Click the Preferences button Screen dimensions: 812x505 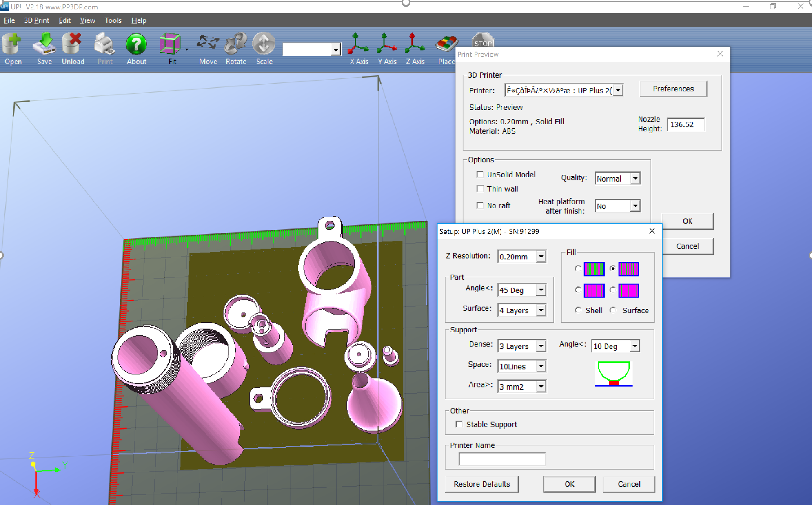tap(673, 89)
